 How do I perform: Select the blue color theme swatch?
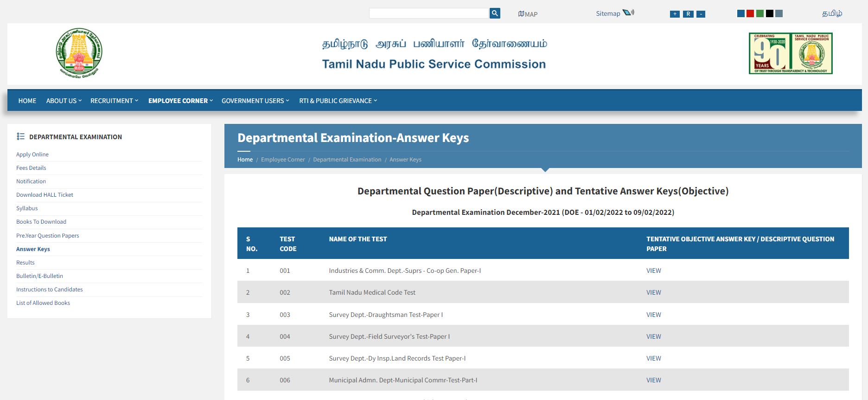click(x=741, y=13)
